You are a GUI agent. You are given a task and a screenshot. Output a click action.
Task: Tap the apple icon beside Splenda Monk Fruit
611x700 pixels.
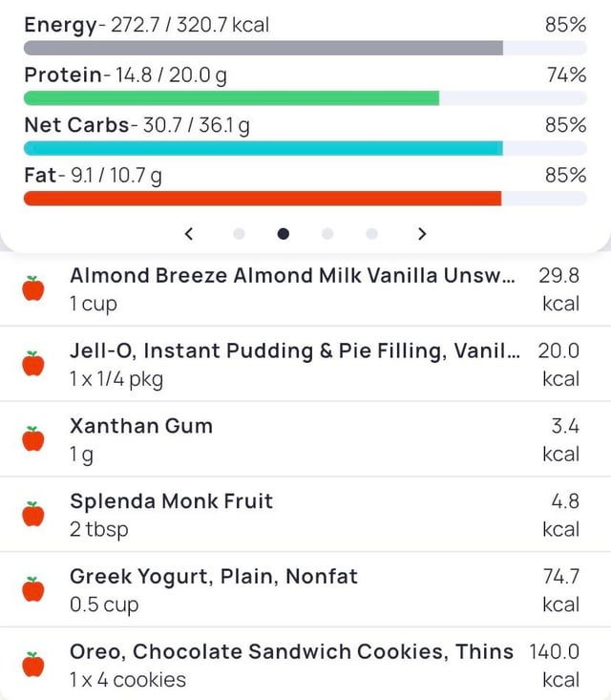coord(33,515)
